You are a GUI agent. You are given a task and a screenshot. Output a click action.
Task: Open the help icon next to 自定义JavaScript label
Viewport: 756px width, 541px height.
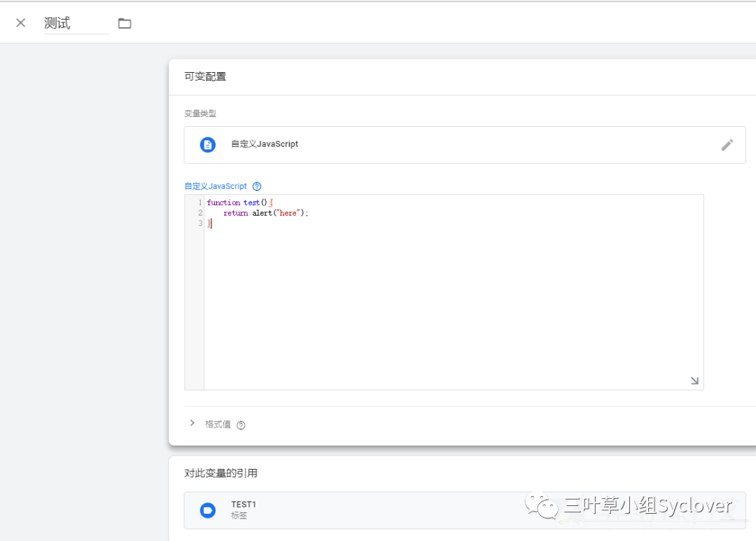tap(257, 186)
